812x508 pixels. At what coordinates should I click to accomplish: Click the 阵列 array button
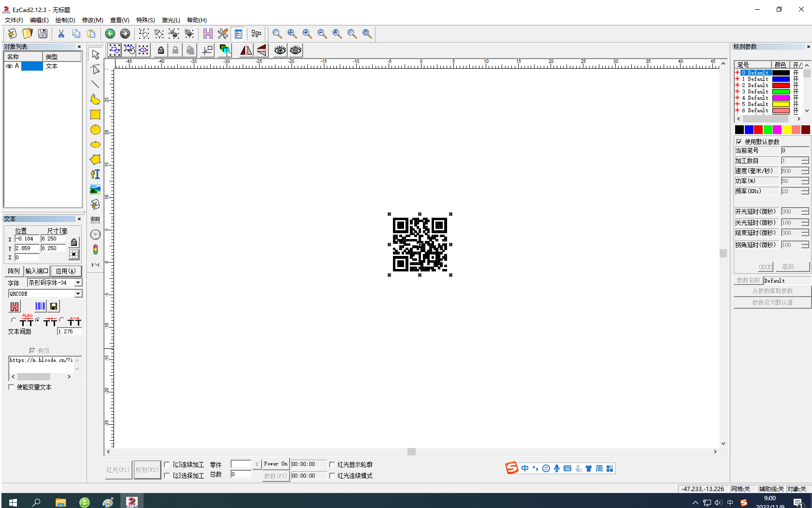(x=14, y=271)
